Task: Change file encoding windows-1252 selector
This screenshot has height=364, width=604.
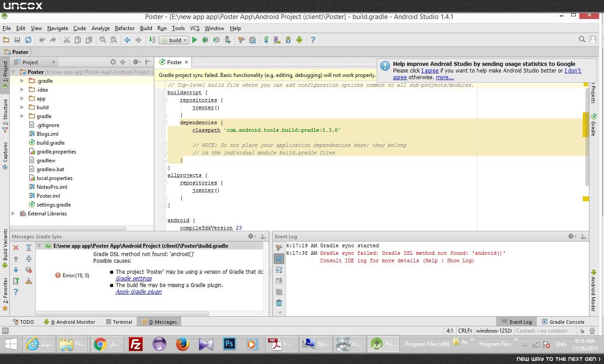Action: click(494, 331)
